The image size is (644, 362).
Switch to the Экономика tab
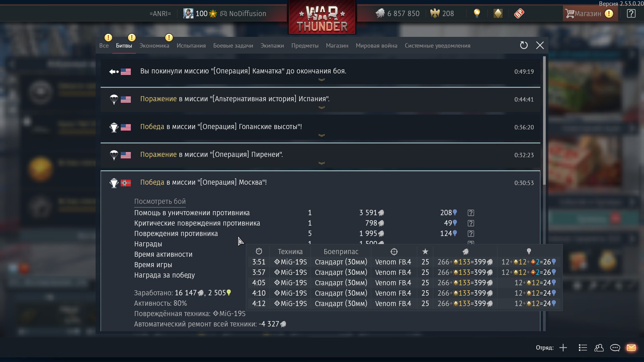tap(154, 46)
